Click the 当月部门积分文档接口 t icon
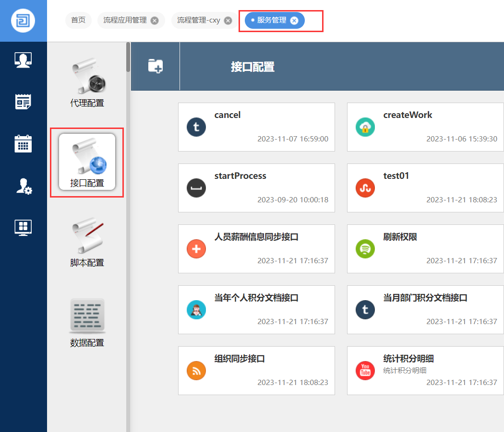The height and width of the screenshot is (432, 504). click(x=365, y=310)
